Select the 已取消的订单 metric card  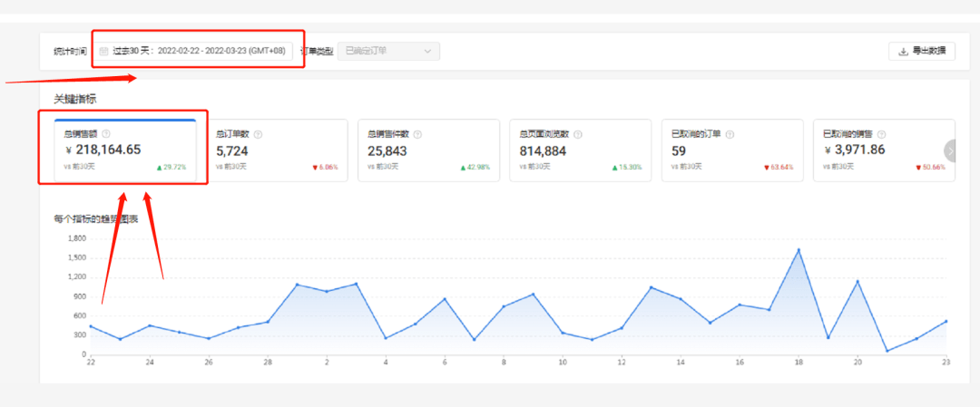(732, 150)
